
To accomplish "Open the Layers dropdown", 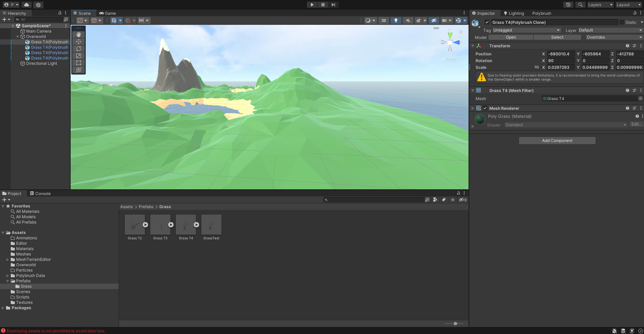I will 600,5.
